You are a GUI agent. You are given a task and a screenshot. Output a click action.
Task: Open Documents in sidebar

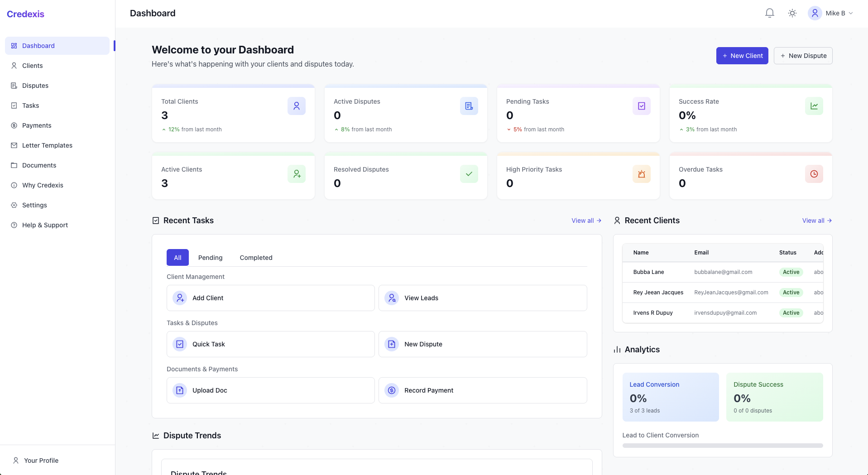[x=57, y=165]
